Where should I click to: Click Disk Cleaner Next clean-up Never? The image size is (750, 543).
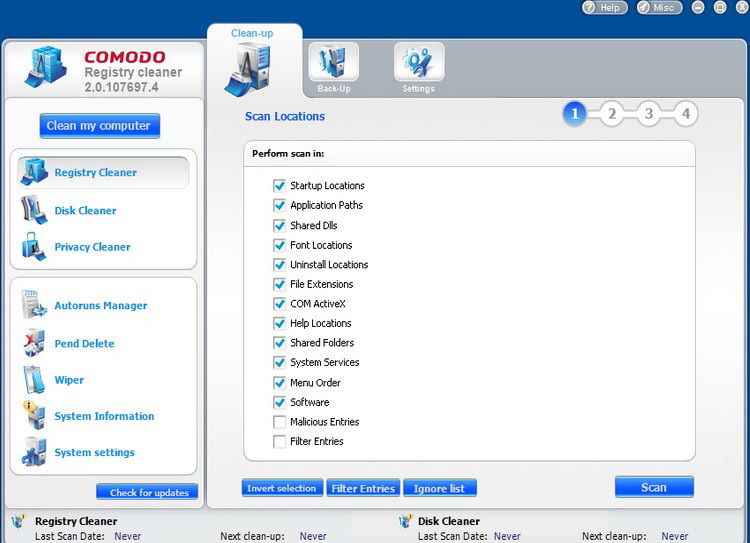pos(674,536)
